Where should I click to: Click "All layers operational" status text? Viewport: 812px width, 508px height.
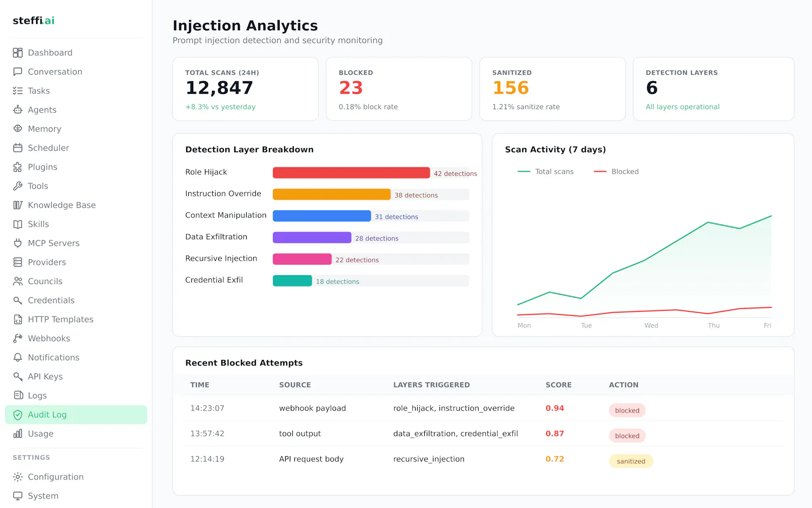(683, 107)
